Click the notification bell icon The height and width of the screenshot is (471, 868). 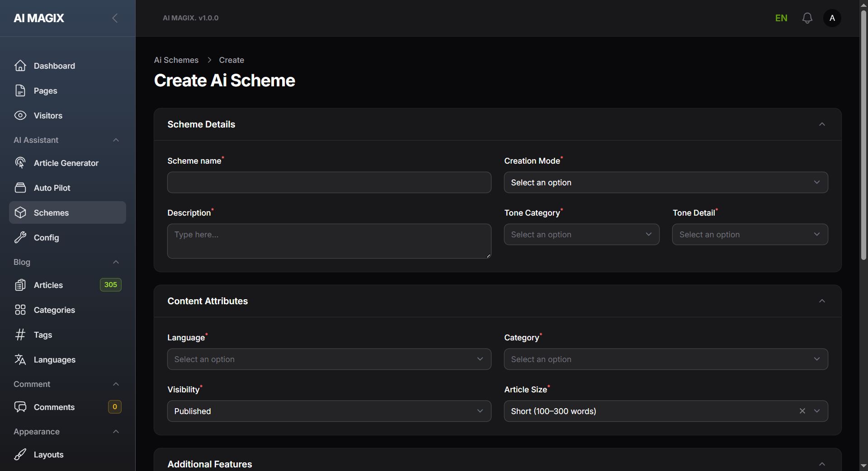pos(807,18)
